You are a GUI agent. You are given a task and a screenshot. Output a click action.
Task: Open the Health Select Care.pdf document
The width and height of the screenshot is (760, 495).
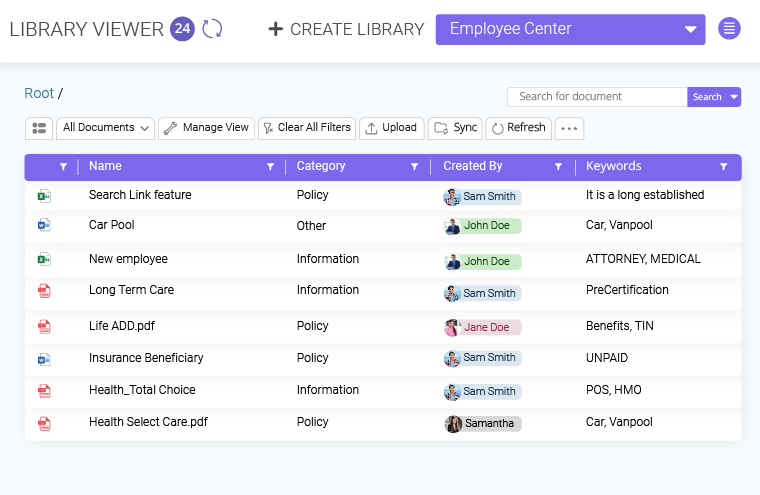pyautogui.click(x=148, y=422)
